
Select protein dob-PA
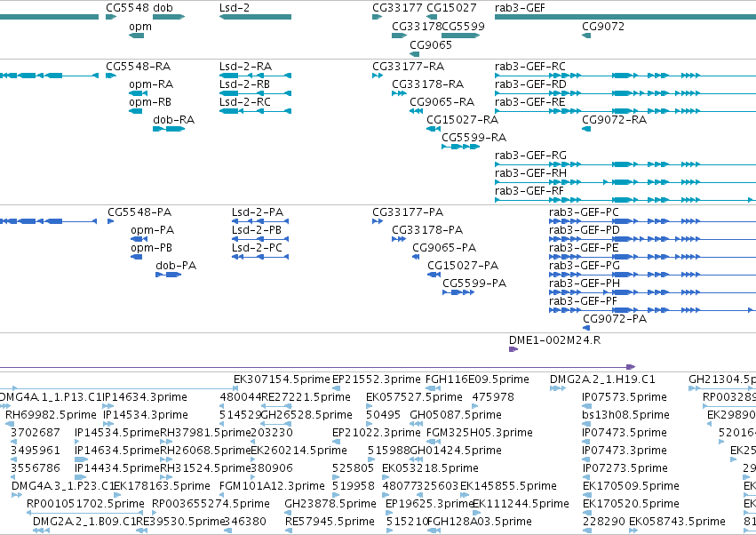point(168,275)
